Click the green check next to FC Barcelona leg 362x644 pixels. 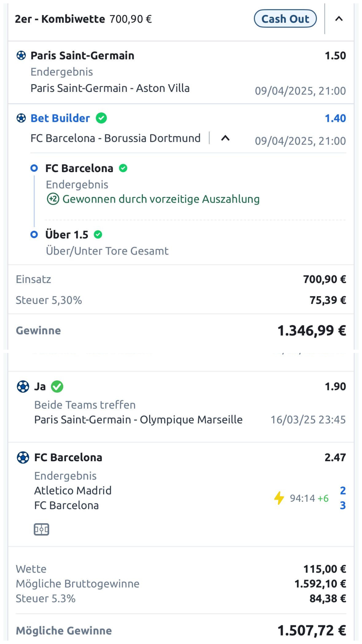click(x=123, y=168)
